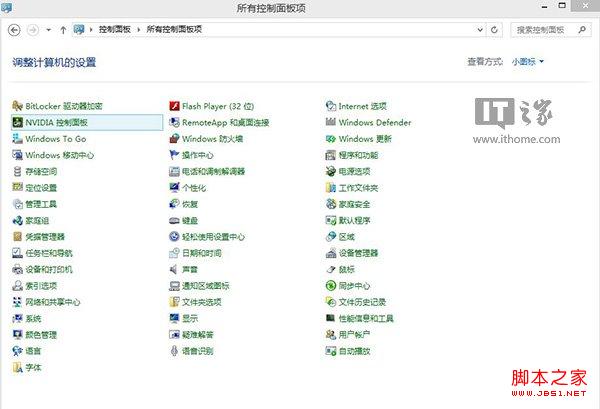The width and height of the screenshot is (600, 409).
Task: Open the 用户帐户 icon
Action: coord(331,335)
